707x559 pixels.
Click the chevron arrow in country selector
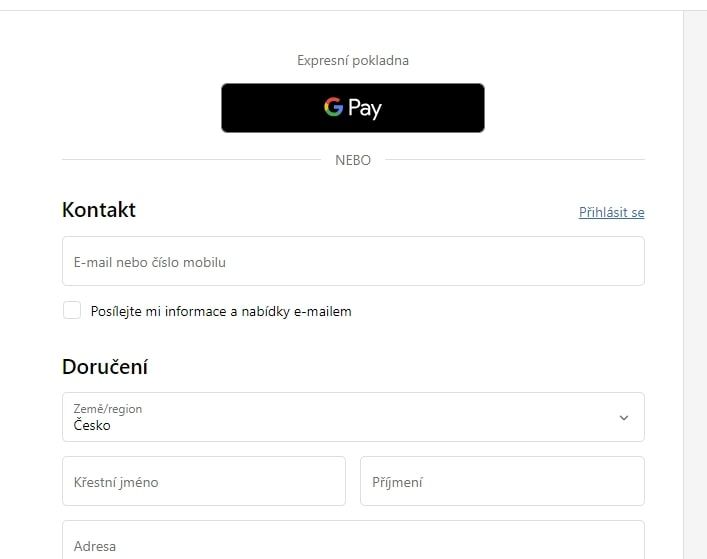tap(624, 418)
